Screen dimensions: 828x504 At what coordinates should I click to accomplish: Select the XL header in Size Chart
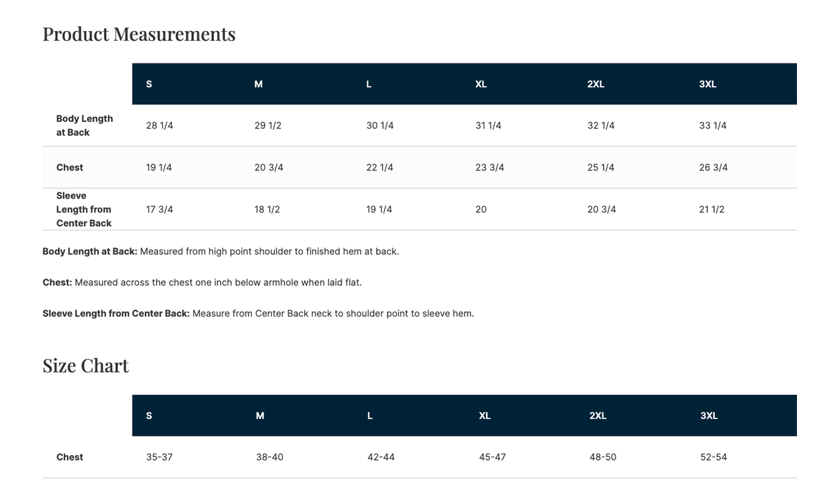[484, 416]
